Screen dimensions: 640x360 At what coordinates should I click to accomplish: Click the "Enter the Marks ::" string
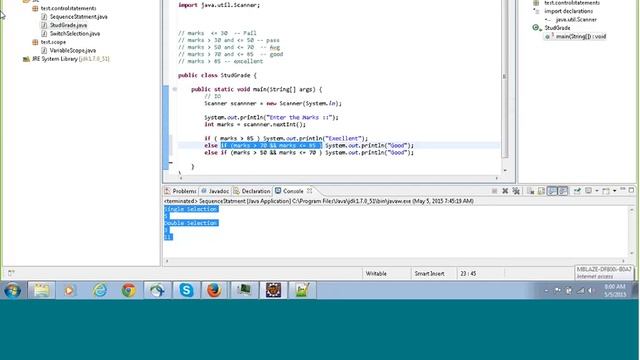click(299, 118)
